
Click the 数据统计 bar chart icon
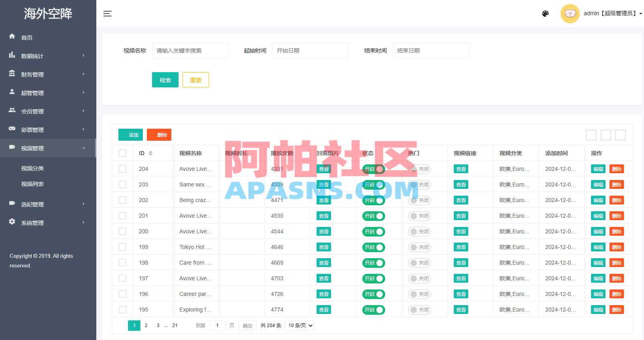12,55
